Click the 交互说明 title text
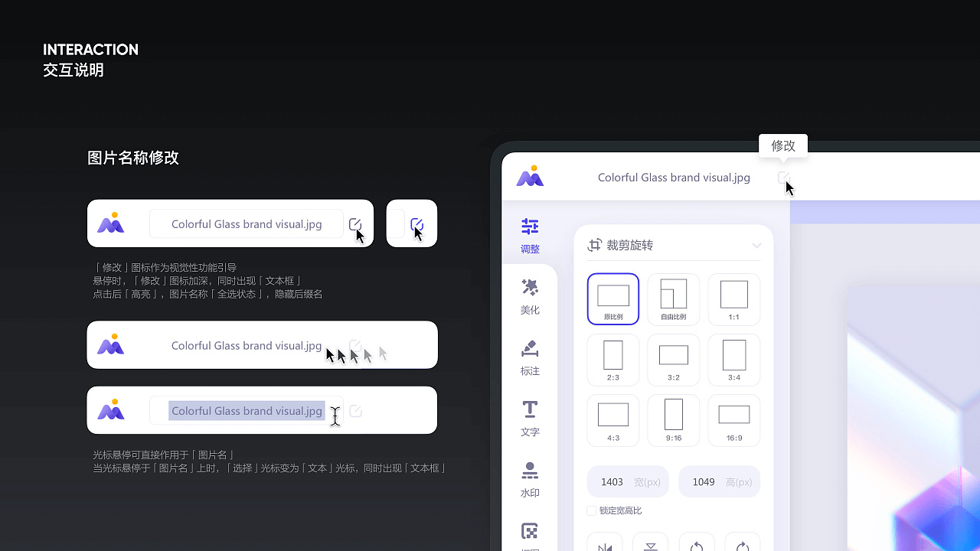This screenshot has width=980, height=551. 73,70
